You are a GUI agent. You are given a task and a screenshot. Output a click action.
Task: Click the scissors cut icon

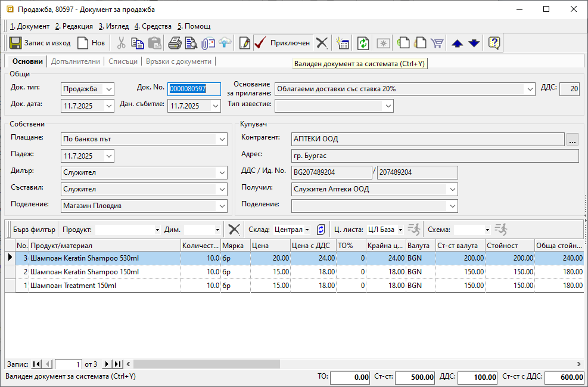[x=121, y=43]
